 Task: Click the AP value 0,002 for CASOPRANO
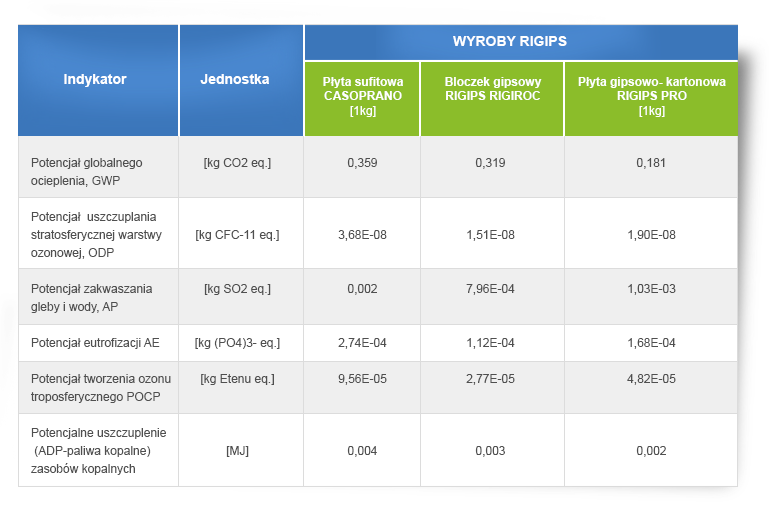pyautogui.click(x=362, y=289)
